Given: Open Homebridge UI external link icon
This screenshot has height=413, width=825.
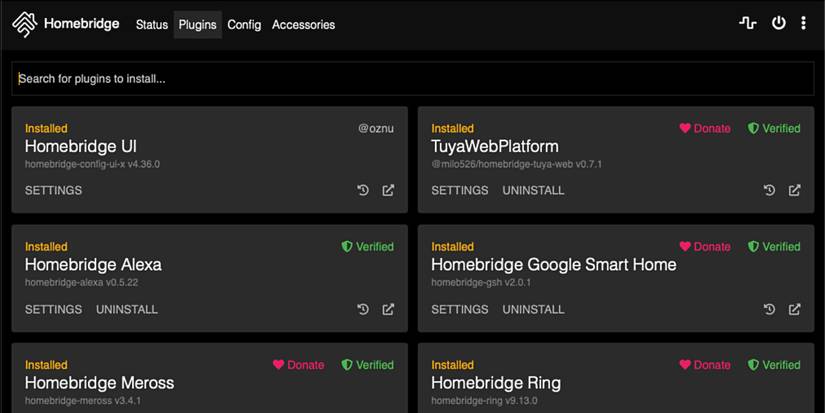Looking at the screenshot, I should click(x=388, y=190).
